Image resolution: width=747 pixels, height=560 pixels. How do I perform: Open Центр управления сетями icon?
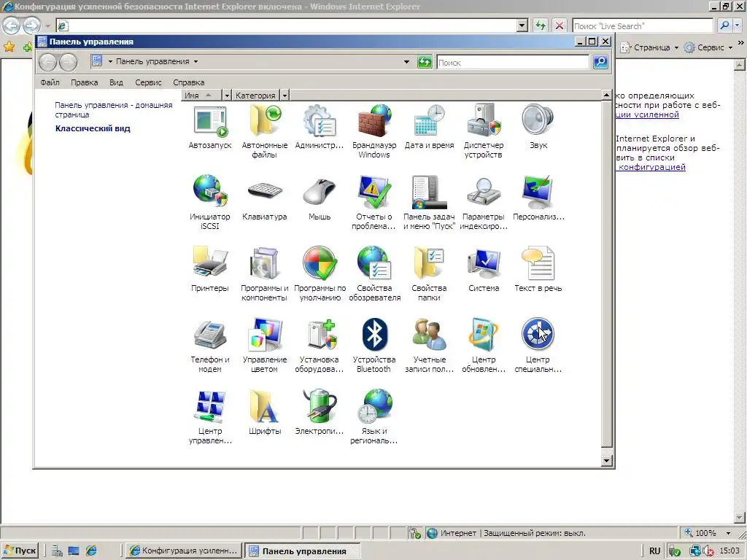click(x=209, y=417)
